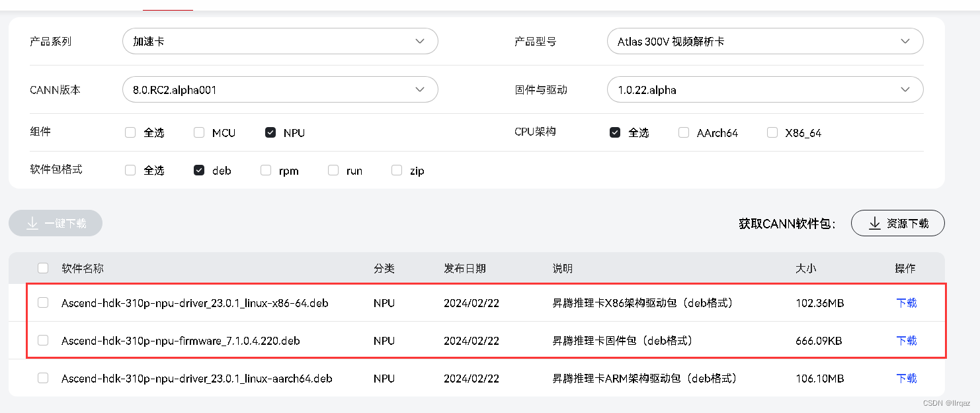Click the 资源下载 button
This screenshot has width=980, height=413.
(x=897, y=223)
